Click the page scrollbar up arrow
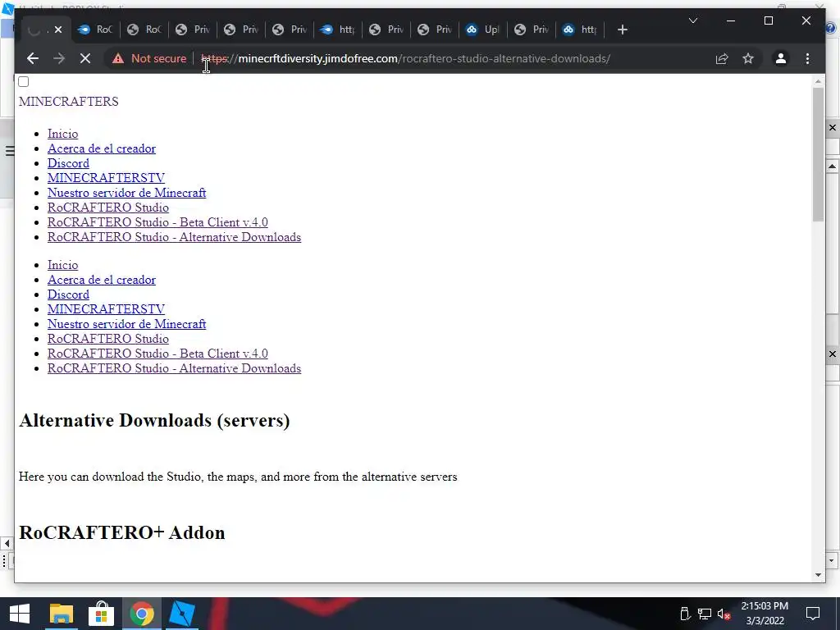Image resolution: width=840 pixels, height=630 pixels. click(x=818, y=81)
